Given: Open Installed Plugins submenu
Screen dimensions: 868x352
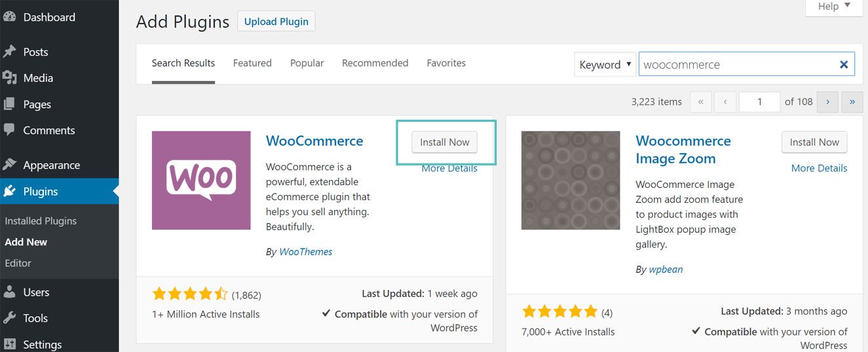Looking at the screenshot, I should [41, 220].
